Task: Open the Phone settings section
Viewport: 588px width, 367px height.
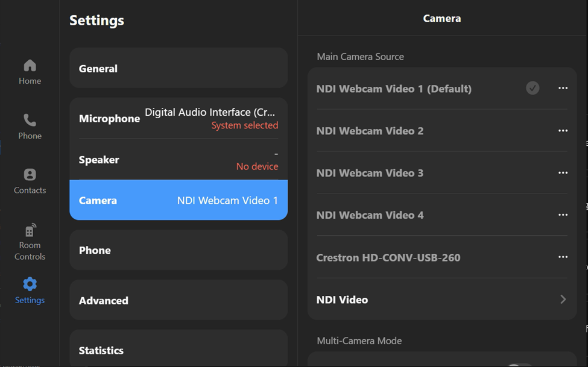Action: pyautogui.click(x=179, y=250)
